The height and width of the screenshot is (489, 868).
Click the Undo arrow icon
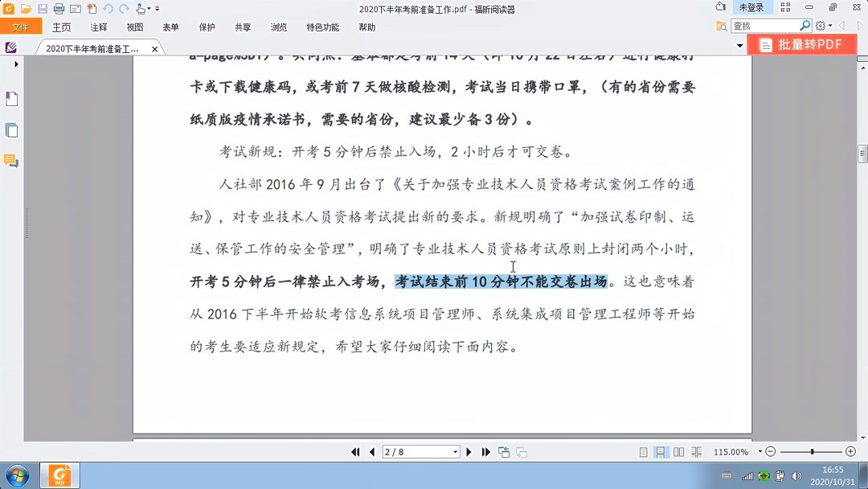[x=108, y=8]
